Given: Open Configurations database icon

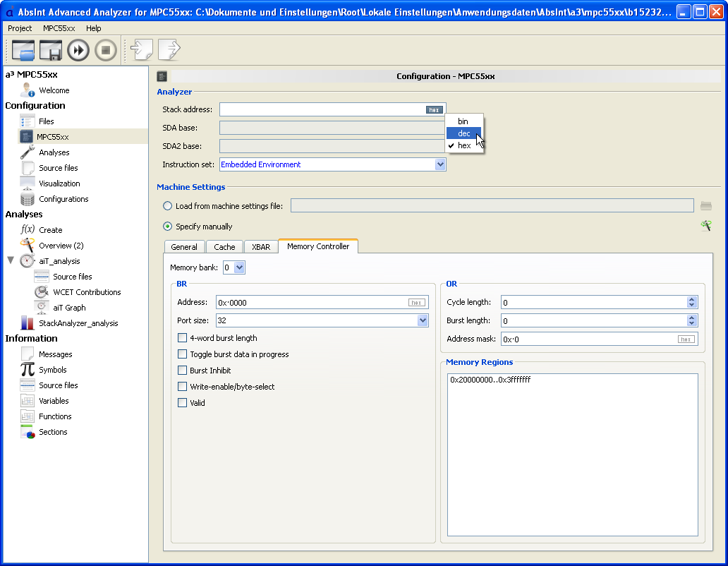Looking at the screenshot, I should pos(28,199).
